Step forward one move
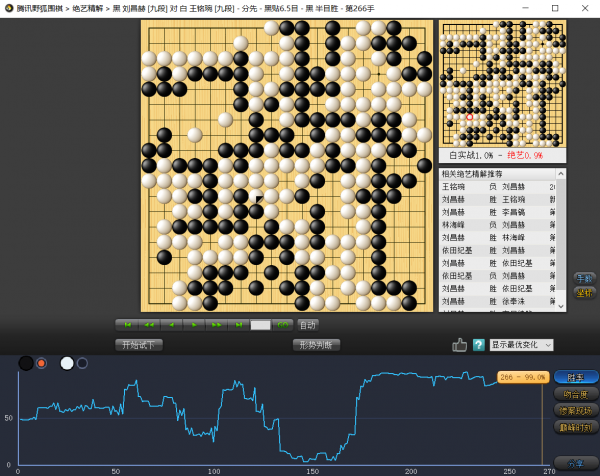 click(193, 325)
